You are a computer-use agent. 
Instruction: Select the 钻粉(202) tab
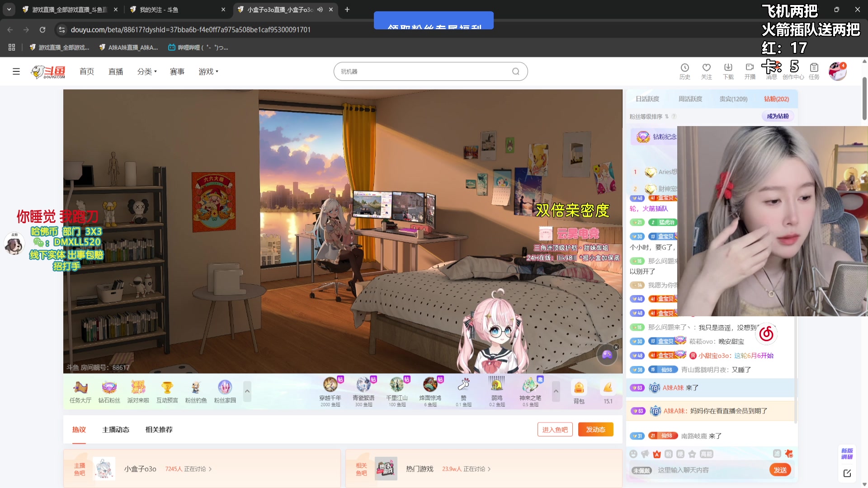[777, 99]
